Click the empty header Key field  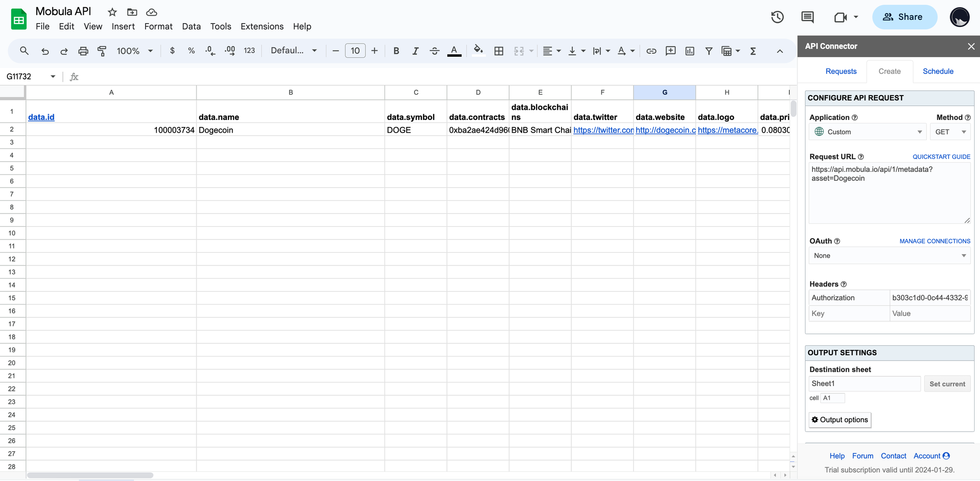849,313
